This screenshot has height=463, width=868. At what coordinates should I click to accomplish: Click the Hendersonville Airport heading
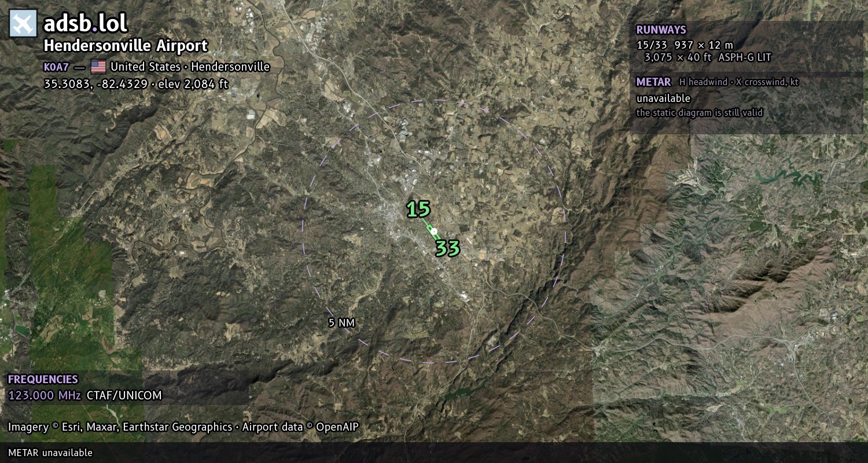[126, 46]
